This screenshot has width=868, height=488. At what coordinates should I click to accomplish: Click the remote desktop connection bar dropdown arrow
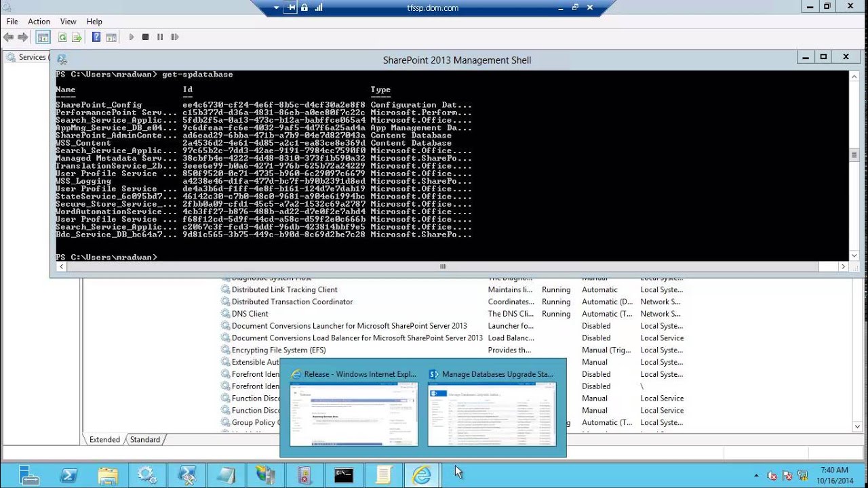276,7
